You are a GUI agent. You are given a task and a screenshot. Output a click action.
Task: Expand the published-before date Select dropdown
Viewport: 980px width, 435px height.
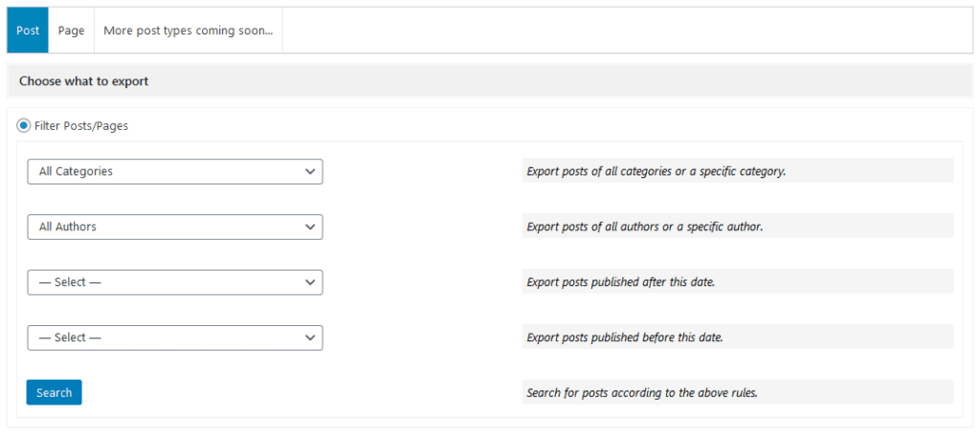[x=174, y=337]
